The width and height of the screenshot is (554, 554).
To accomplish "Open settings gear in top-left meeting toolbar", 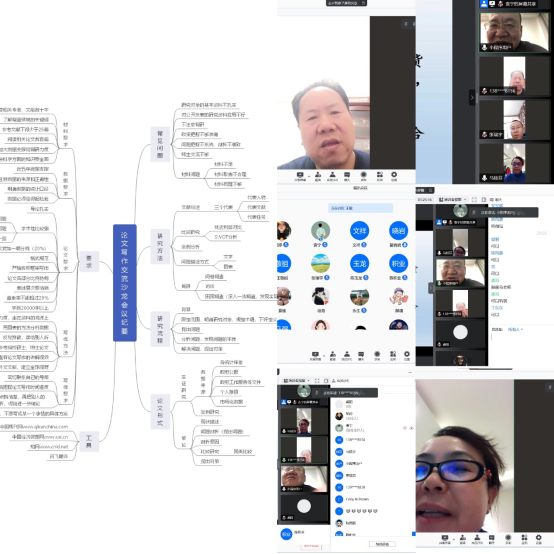I will tap(394, 175).
